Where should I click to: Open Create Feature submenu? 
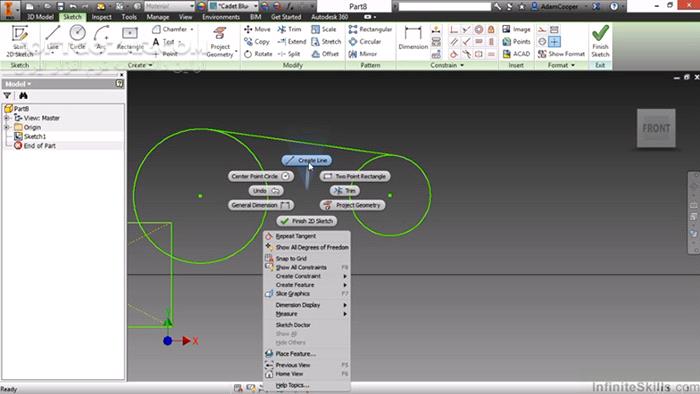pos(306,285)
